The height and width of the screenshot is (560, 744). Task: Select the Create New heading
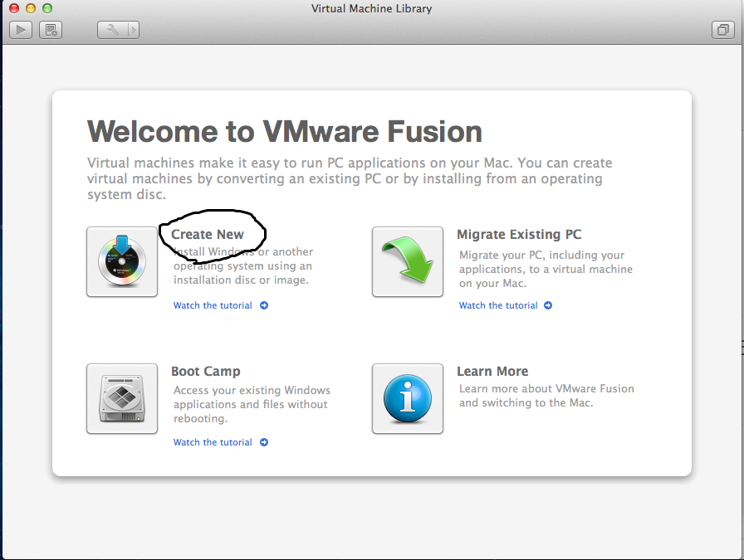click(208, 234)
